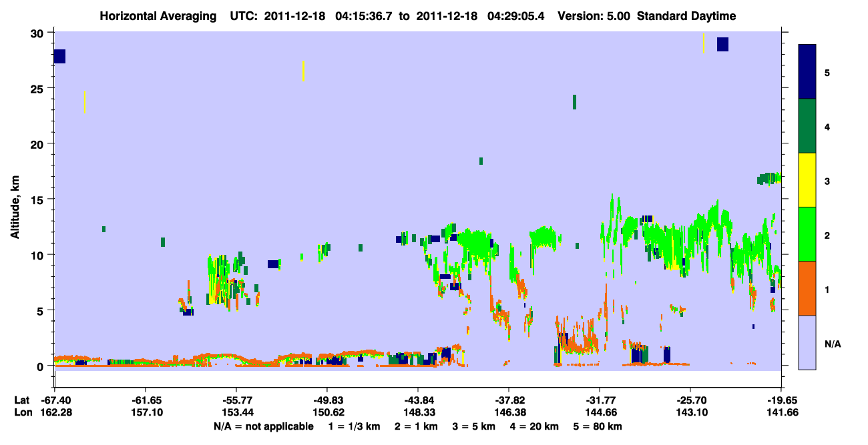
Task: Click longitude value 148.33
Action: pyautogui.click(x=418, y=413)
